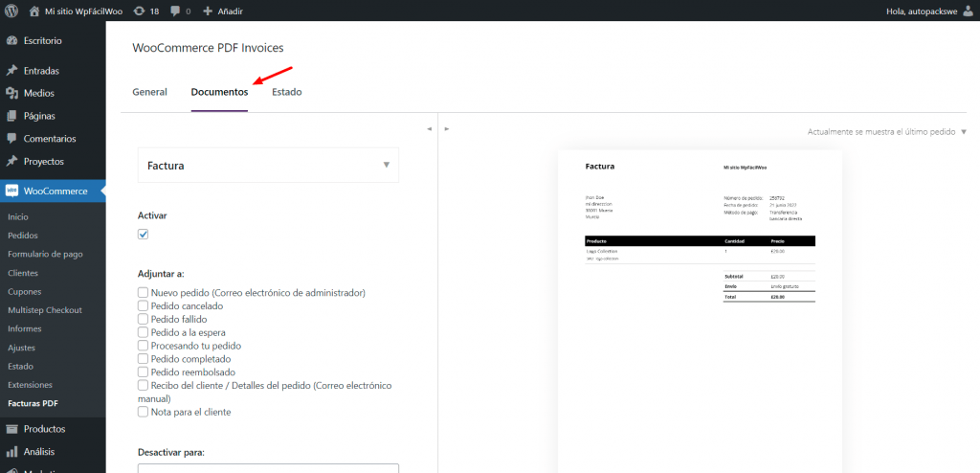Tick the Pedido reembolsado checkbox
980x473 pixels.
tap(144, 372)
